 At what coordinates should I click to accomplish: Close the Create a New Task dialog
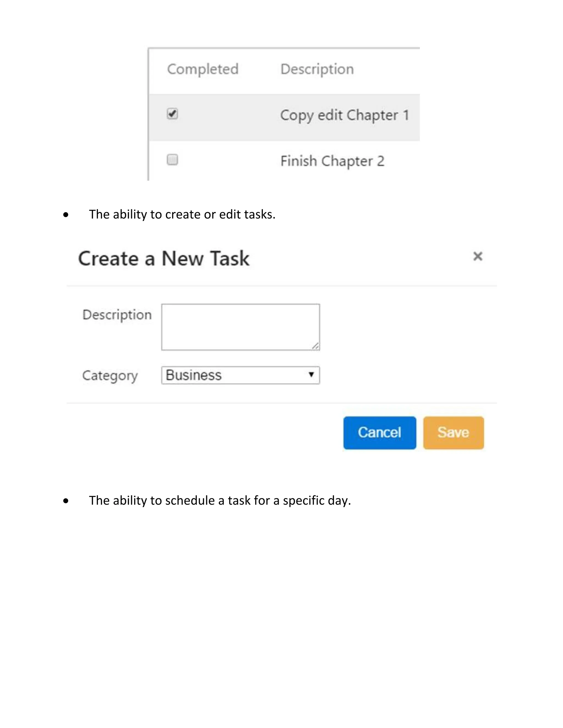point(478,256)
